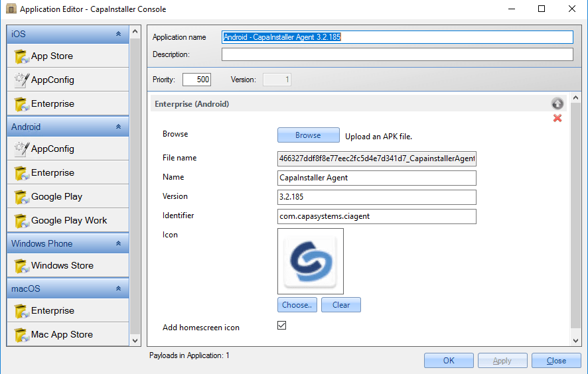
Task: Add a Google Play payload
Action: tap(68, 196)
